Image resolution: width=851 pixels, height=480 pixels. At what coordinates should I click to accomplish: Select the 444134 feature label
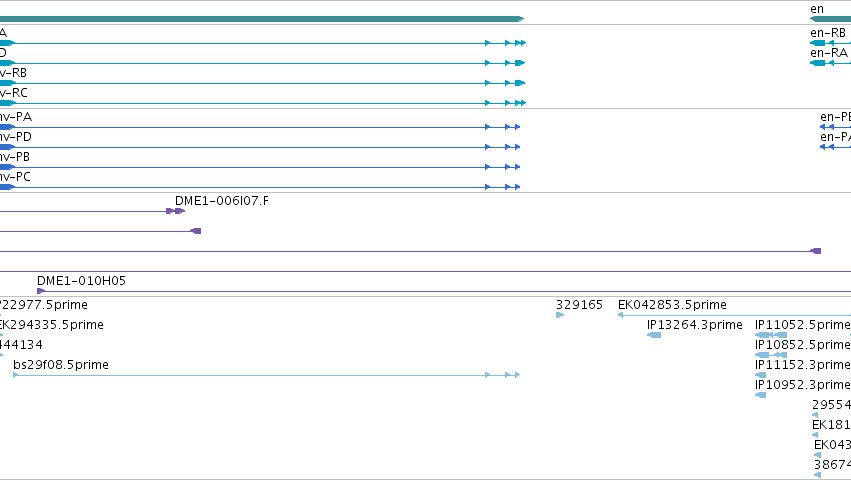21,345
